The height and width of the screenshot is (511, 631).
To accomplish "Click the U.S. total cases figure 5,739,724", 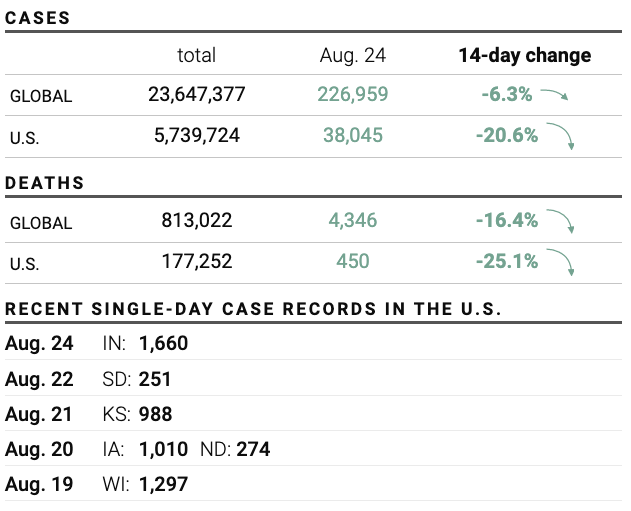I will point(196,135).
